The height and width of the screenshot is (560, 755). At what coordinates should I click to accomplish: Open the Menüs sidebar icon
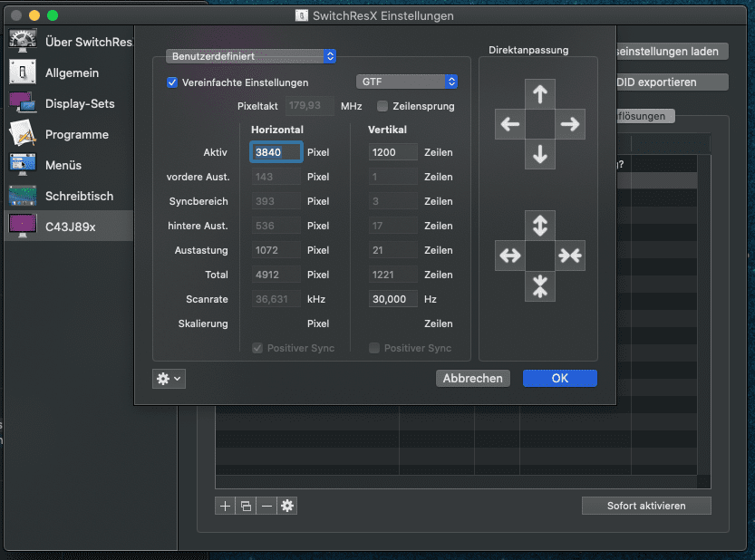click(22, 165)
